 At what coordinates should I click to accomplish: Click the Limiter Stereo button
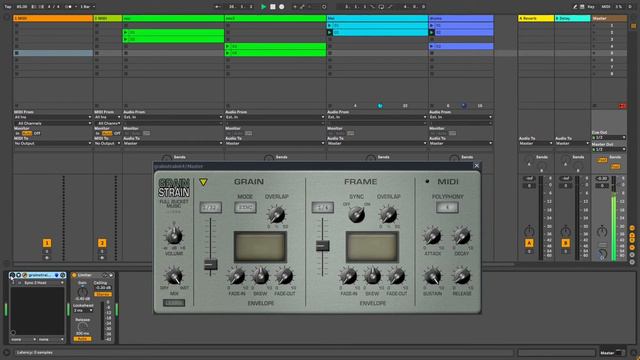[102, 294]
